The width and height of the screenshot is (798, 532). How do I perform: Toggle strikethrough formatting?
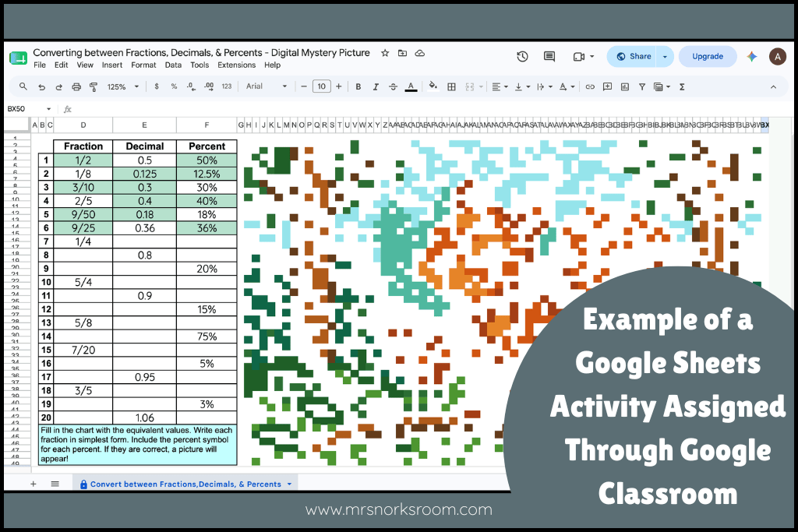tap(393, 87)
